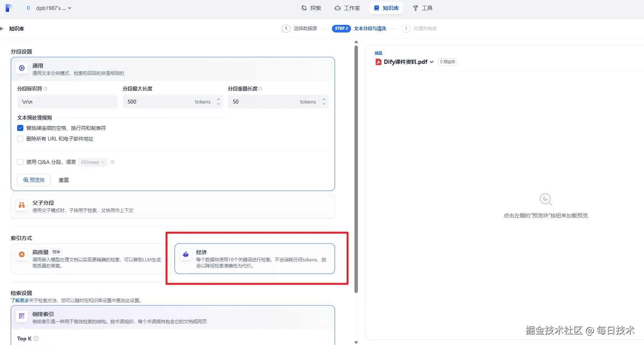Click the 知识库 book icon
This screenshot has width=644, height=345.
pyautogui.click(x=377, y=8)
